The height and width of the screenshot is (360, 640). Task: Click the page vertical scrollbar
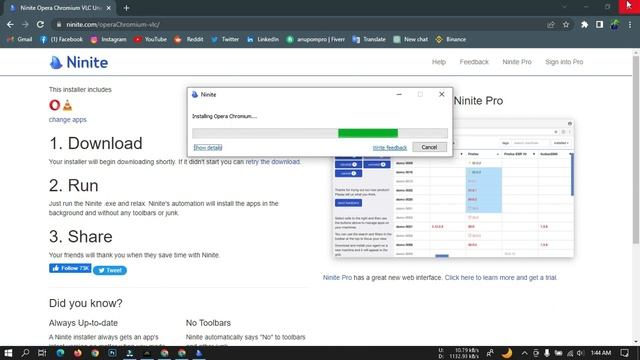pos(636,149)
